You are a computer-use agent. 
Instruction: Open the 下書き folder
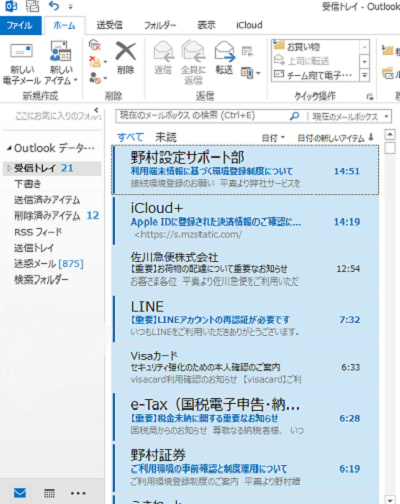(x=28, y=184)
